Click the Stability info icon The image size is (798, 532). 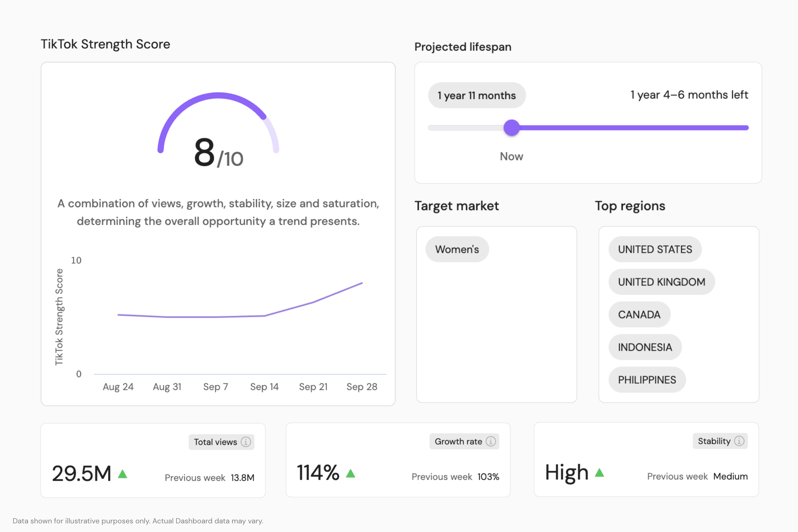point(739,441)
